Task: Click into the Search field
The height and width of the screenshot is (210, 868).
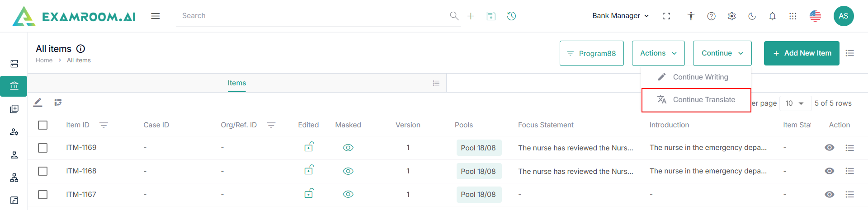Action: (312, 16)
